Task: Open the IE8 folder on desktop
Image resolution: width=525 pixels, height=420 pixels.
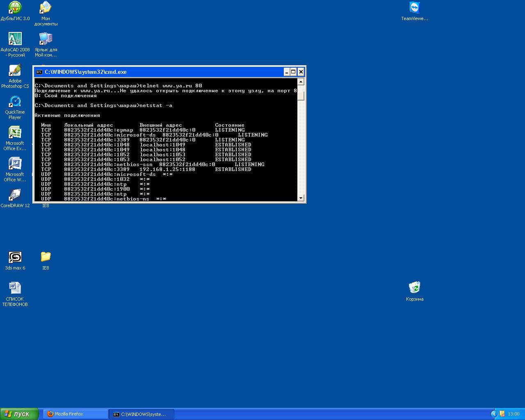Action: (x=46, y=257)
